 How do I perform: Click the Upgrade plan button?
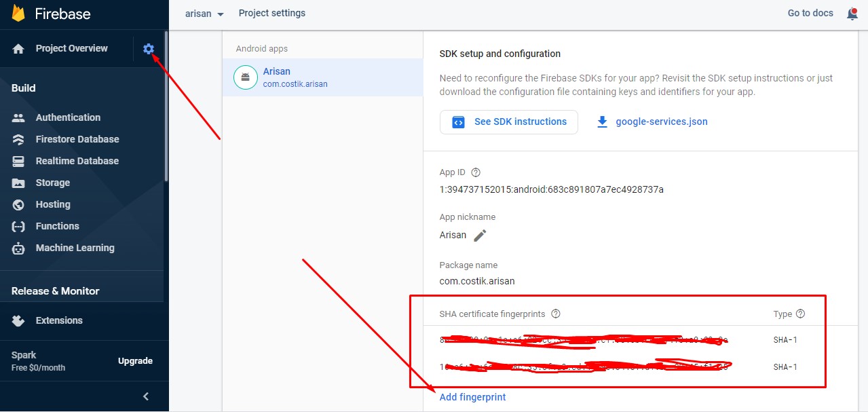[x=135, y=361]
